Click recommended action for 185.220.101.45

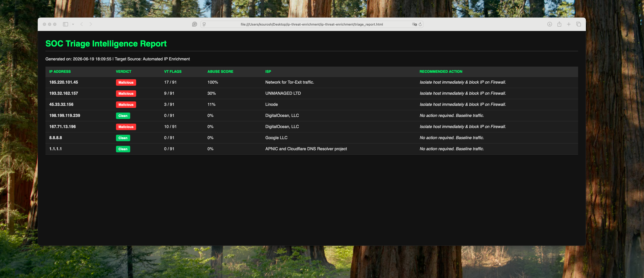[x=463, y=82]
